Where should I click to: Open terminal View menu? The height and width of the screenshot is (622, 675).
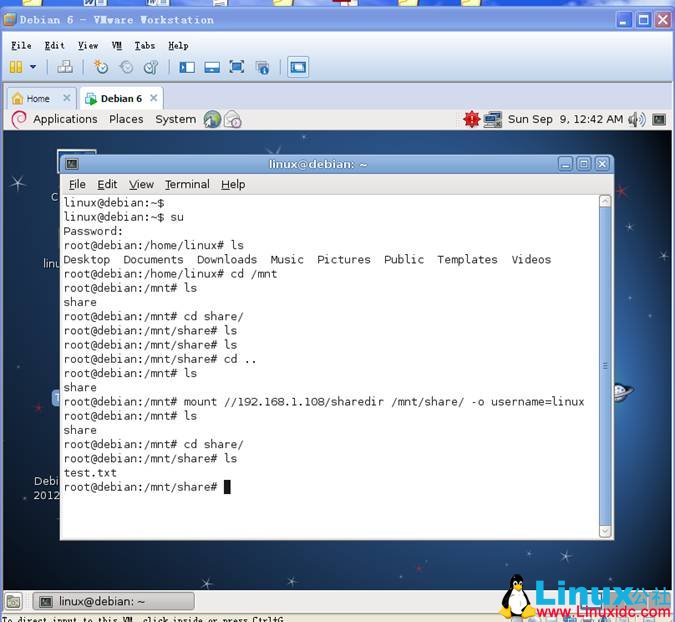pos(141,185)
